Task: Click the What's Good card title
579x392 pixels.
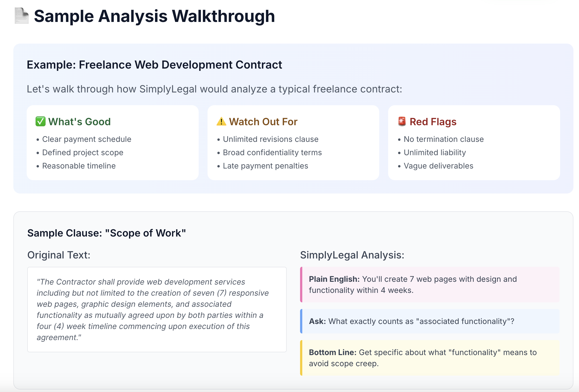Action: [x=79, y=122]
